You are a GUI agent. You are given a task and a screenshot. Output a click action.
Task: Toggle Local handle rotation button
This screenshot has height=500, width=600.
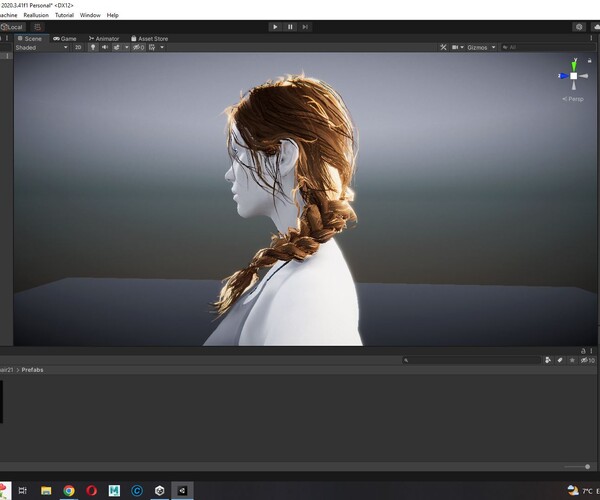coord(12,27)
